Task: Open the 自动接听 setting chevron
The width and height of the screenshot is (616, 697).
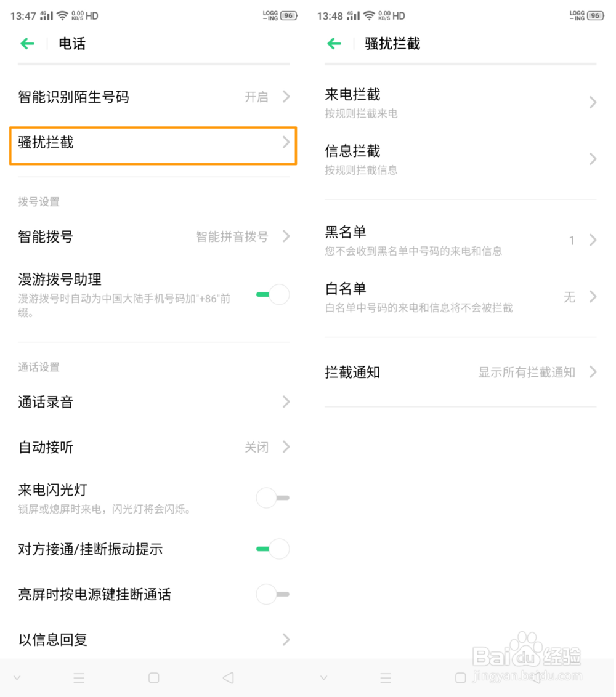Action: [286, 447]
